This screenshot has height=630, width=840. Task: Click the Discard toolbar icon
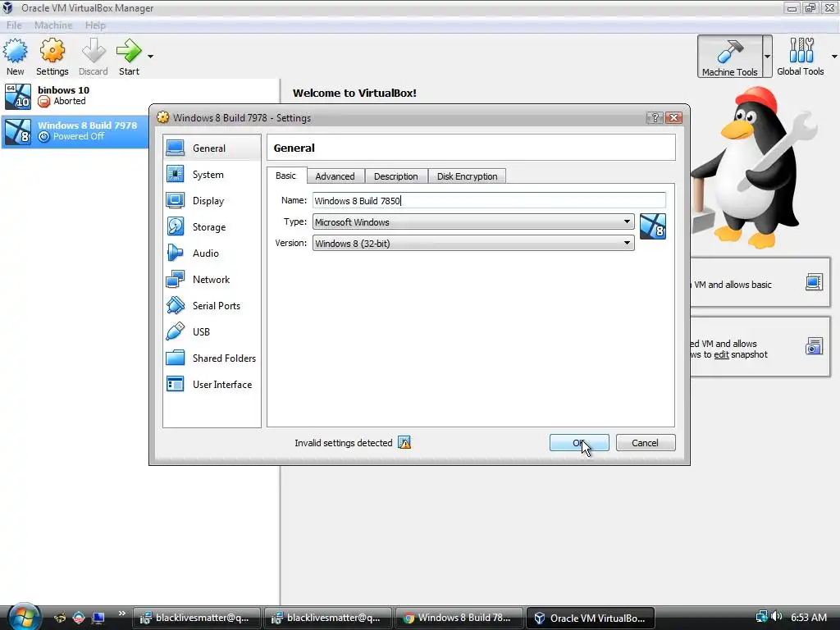94,57
